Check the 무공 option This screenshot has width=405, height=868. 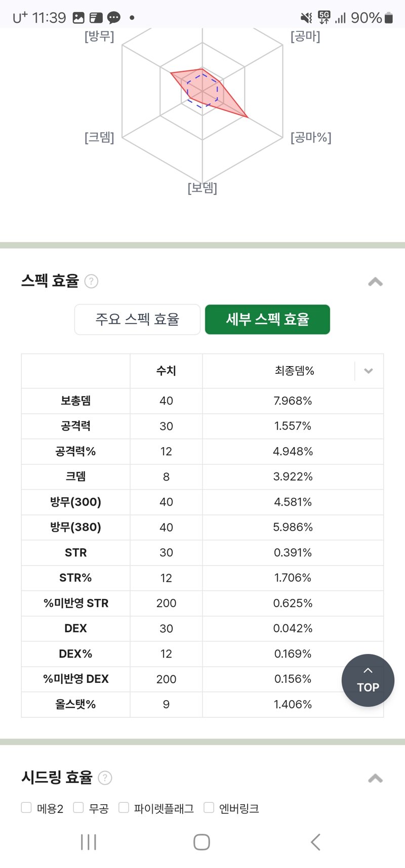[78, 807]
